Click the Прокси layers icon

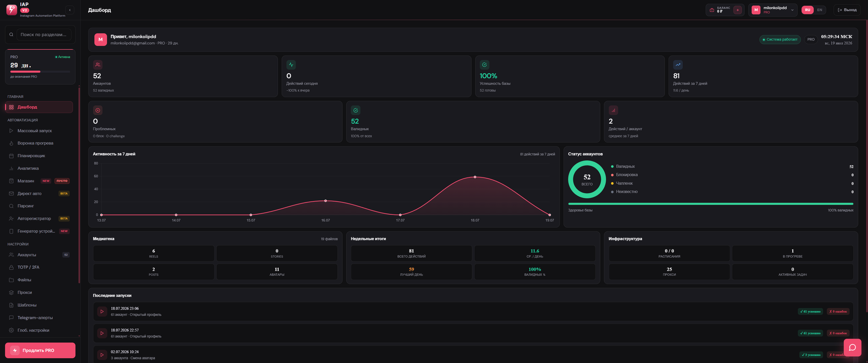point(11,292)
